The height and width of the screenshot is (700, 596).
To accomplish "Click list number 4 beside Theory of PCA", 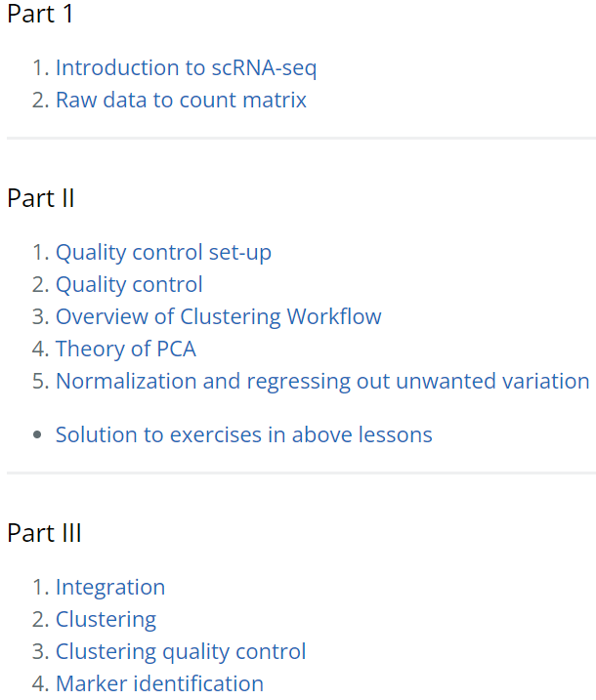I will (x=40, y=350).
